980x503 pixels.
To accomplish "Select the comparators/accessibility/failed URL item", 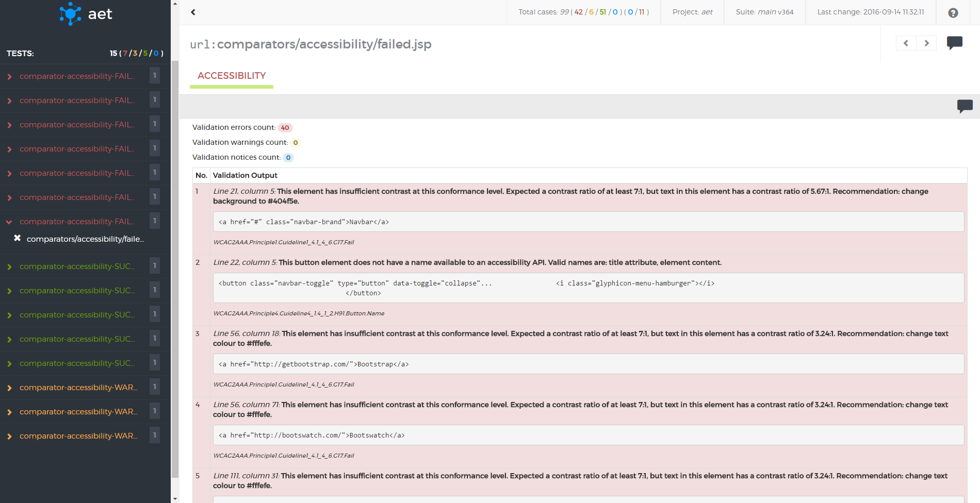I will [x=85, y=239].
